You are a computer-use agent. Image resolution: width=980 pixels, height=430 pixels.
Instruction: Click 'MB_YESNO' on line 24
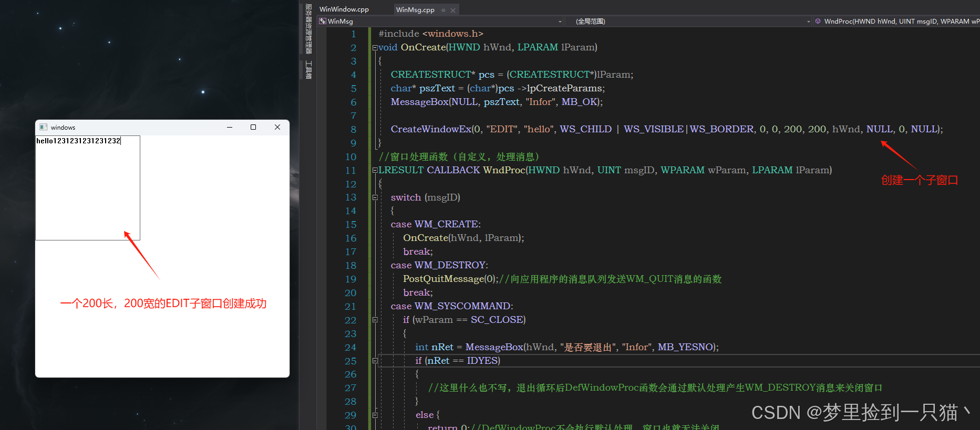(686, 347)
